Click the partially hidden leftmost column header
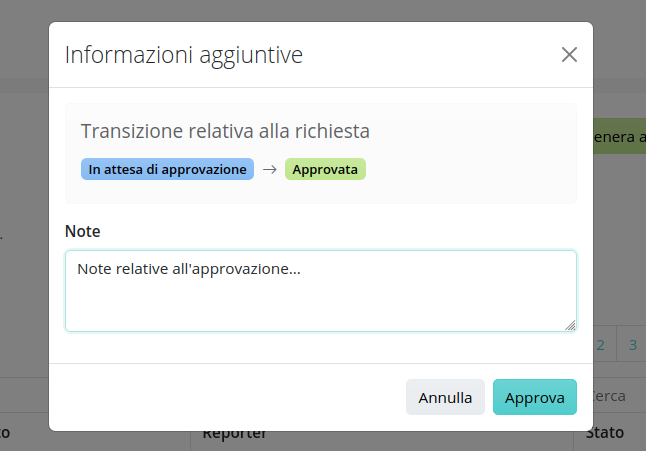 pyautogui.click(x=5, y=432)
